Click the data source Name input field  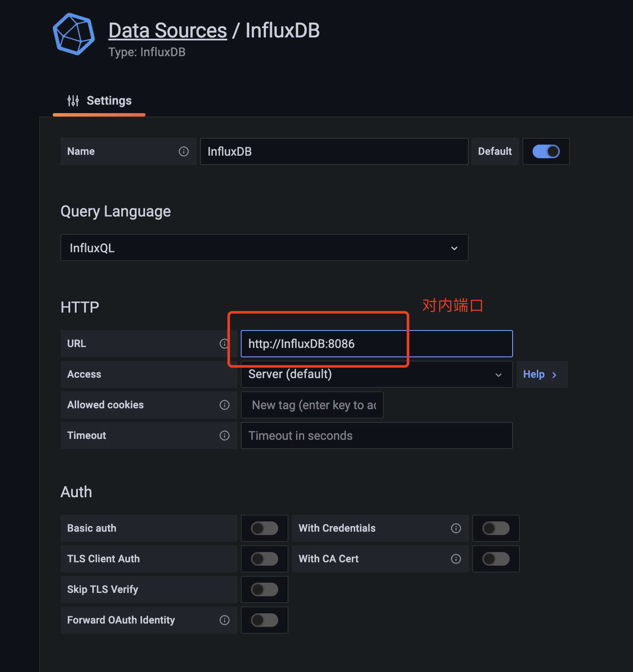334,151
